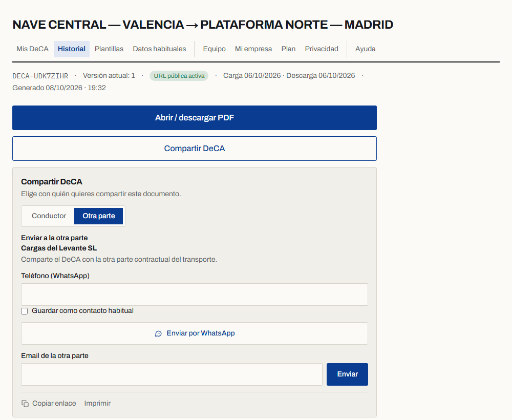Click the Enviar email button
512x420 pixels.
(347, 374)
